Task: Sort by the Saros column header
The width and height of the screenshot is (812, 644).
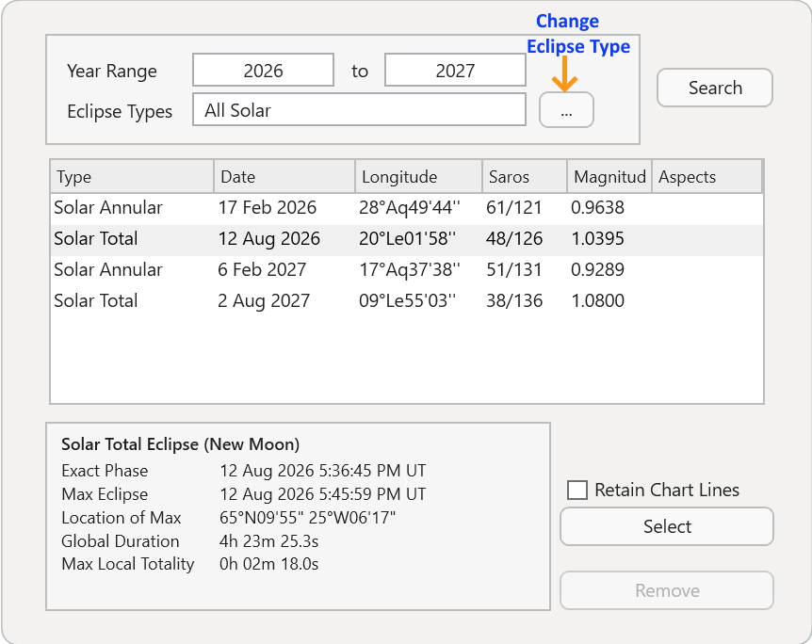Action: point(525,176)
